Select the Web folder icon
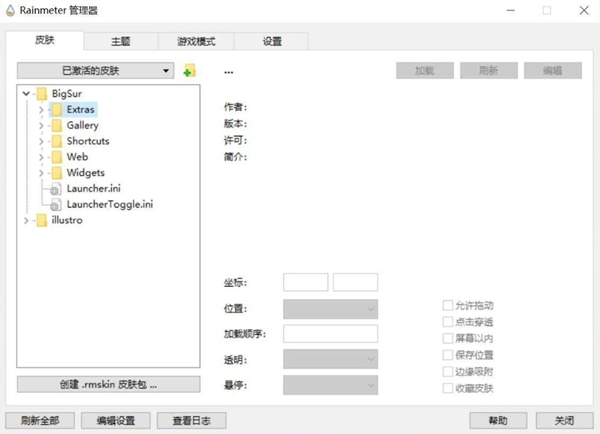 [x=57, y=157]
